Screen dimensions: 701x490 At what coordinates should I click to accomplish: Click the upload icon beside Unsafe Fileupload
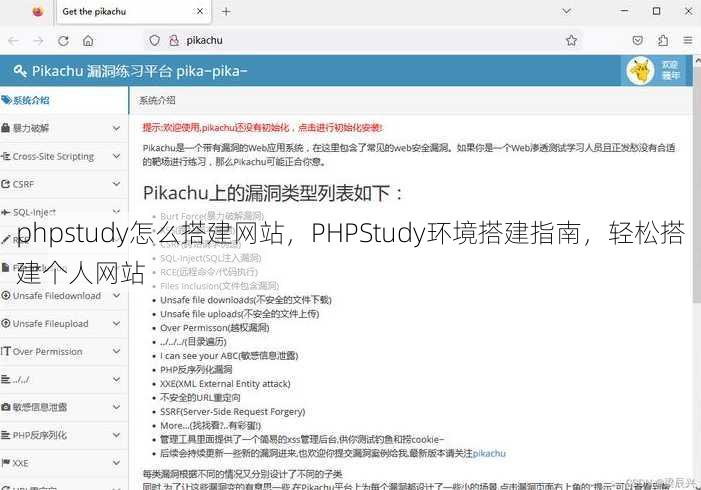[x=5, y=323]
